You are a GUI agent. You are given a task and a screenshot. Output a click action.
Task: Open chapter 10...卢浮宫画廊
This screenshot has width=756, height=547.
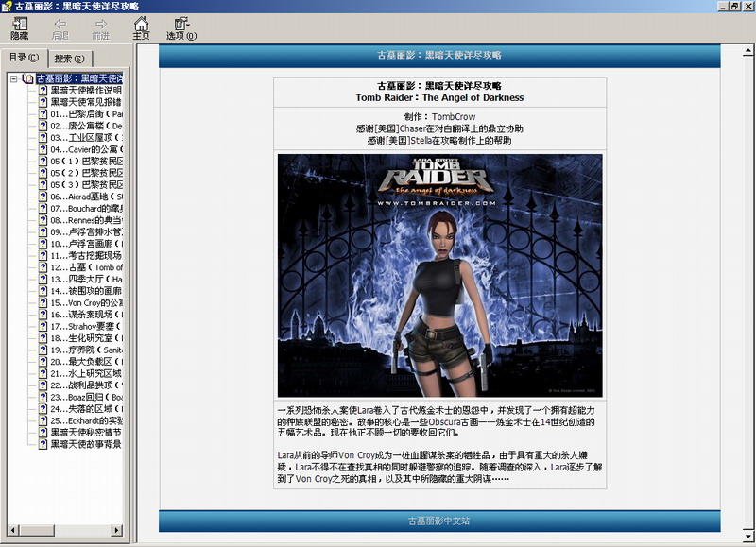[x=86, y=244]
